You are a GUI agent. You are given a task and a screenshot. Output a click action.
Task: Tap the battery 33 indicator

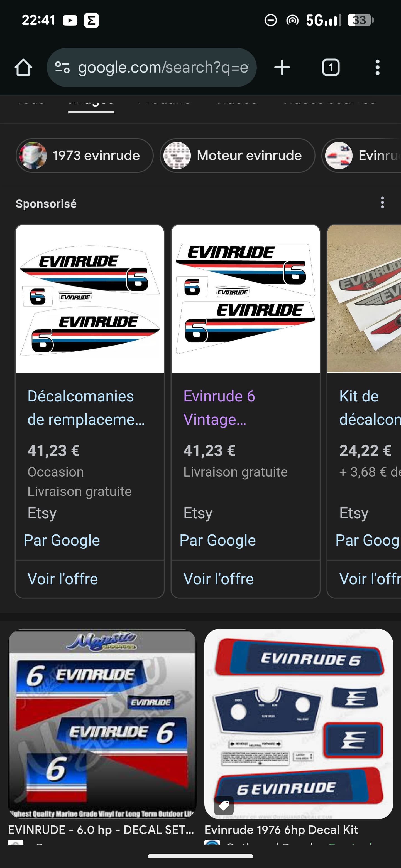[361, 20]
